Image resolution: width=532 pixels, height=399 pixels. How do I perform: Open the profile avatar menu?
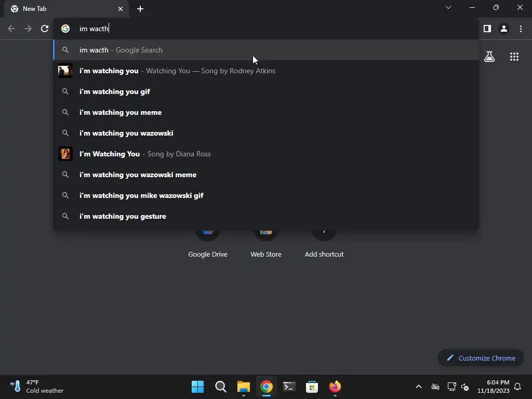(x=504, y=29)
